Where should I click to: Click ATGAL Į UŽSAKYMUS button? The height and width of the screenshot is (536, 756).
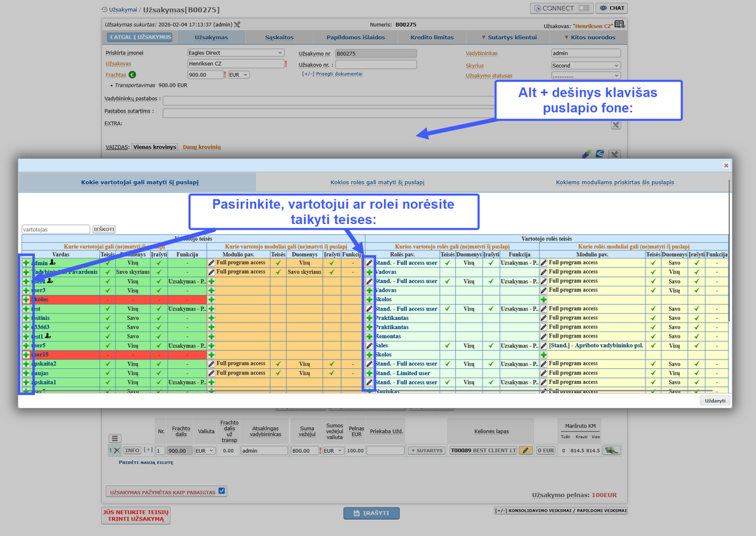(x=140, y=37)
